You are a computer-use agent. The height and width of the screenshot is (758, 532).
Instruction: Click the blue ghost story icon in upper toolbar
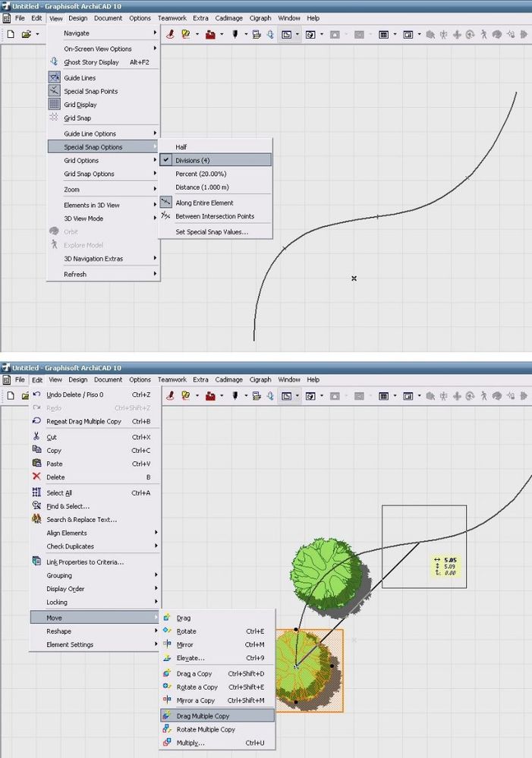tap(270, 34)
